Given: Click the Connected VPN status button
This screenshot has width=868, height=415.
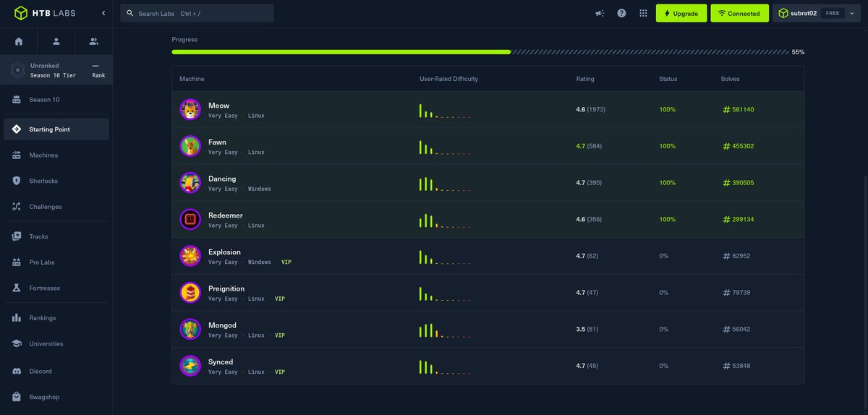Looking at the screenshot, I should click(739, 13).
